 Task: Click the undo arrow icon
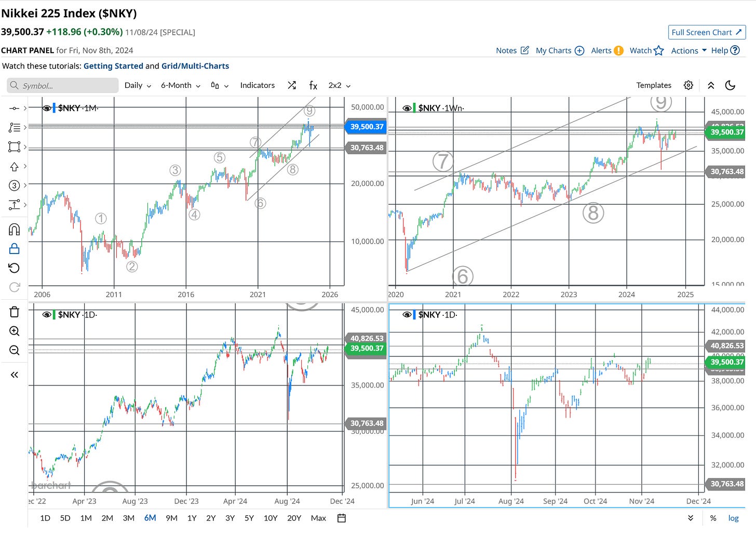coord(14,268)
